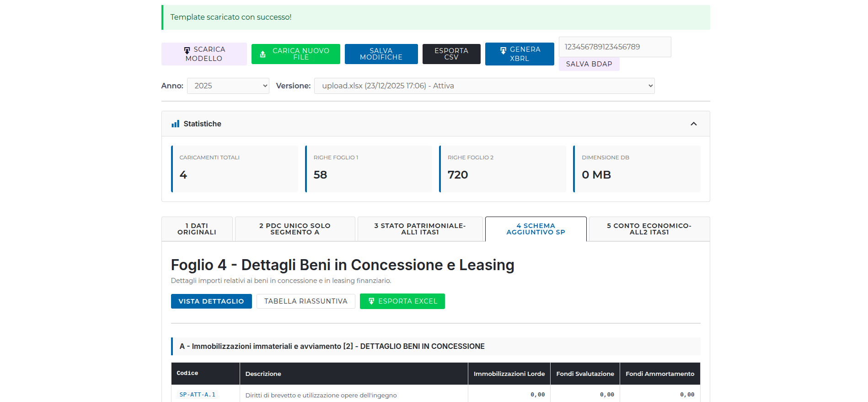The image size is (868, 402).
Task: Switch to Tabella Riassuntiva view
Action: pos(305,301)
